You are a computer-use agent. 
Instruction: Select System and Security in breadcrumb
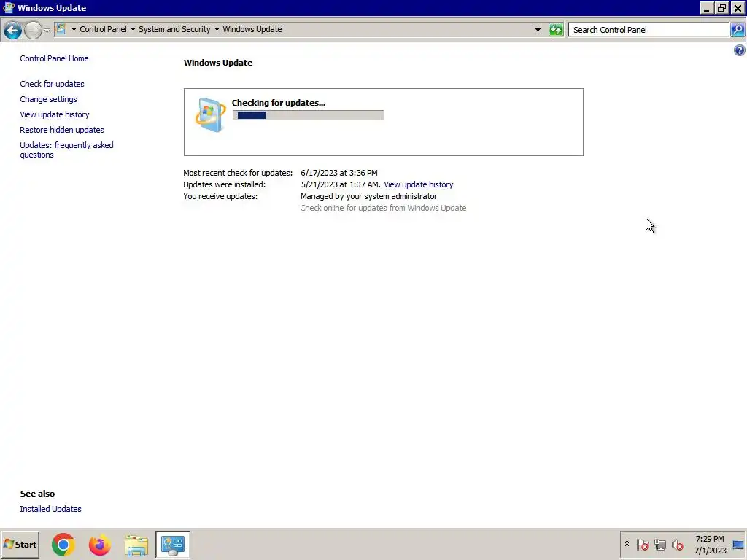pos(174,29)
